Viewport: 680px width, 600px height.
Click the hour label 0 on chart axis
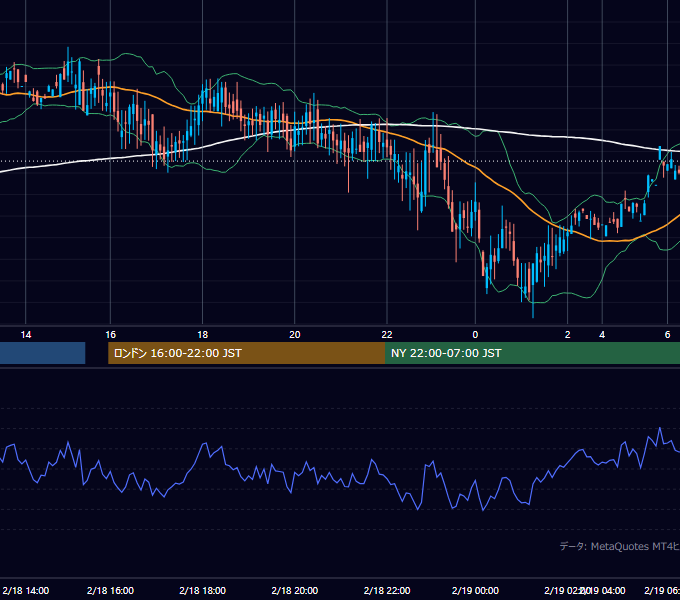coord(475,335)
